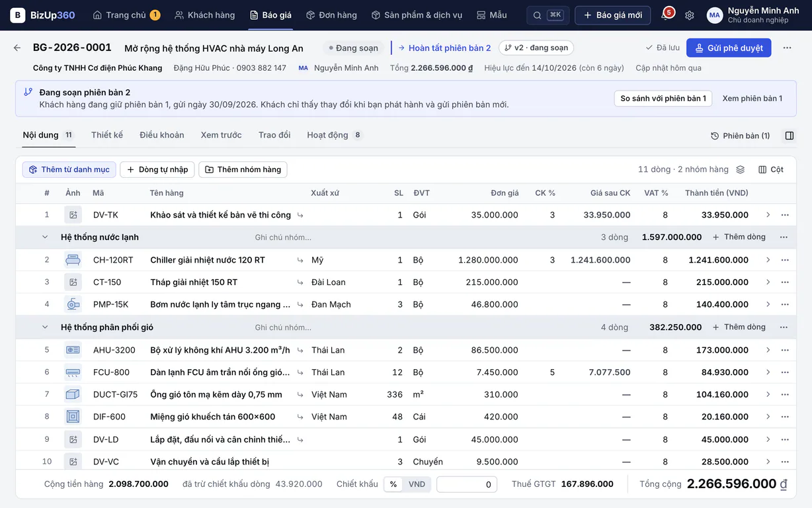
Task: Click Thêm từ danh mục
Action: click(x=69, y=169)
